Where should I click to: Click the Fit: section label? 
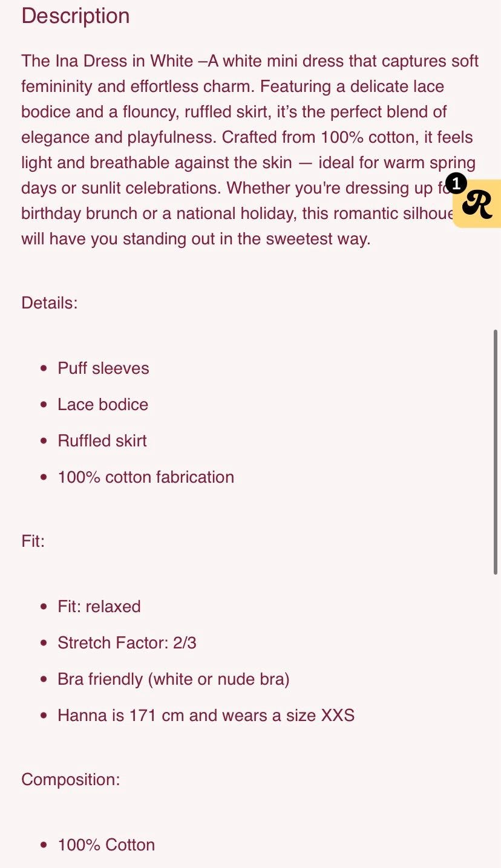33,541
